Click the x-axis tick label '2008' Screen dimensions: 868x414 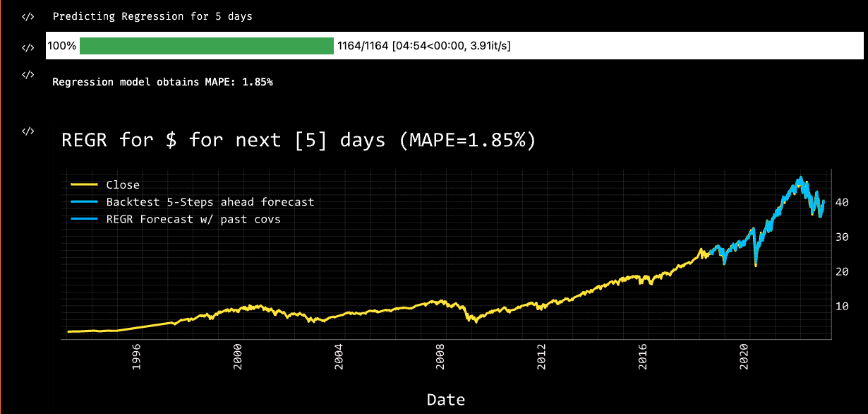[x=440, y=357]
